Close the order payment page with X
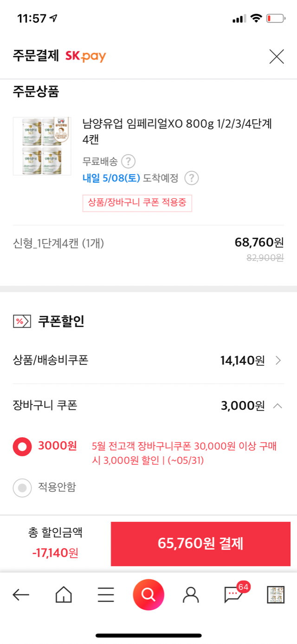The height and width of the screenshot is (644, 297). [277, 56]
